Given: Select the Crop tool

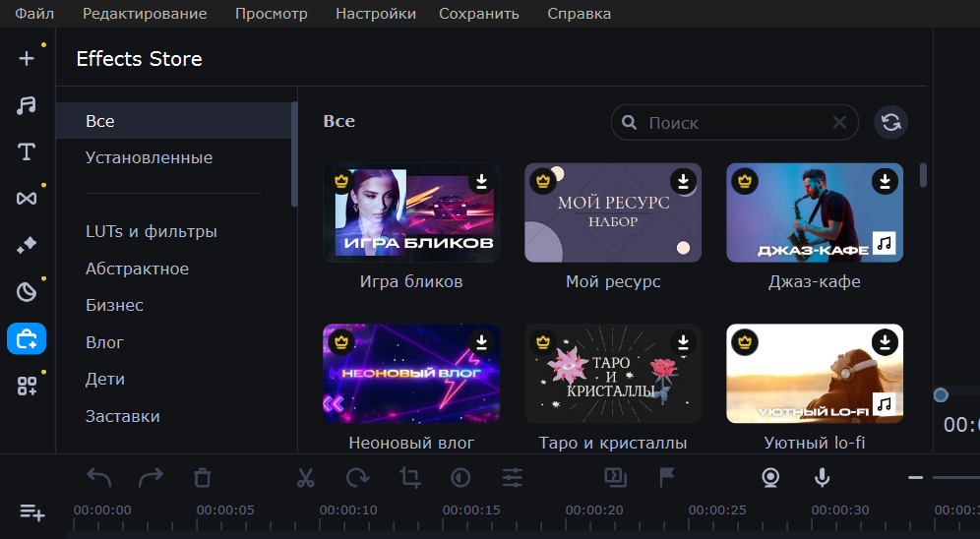Looking at the screenshot, I should [x=409, y=478].
